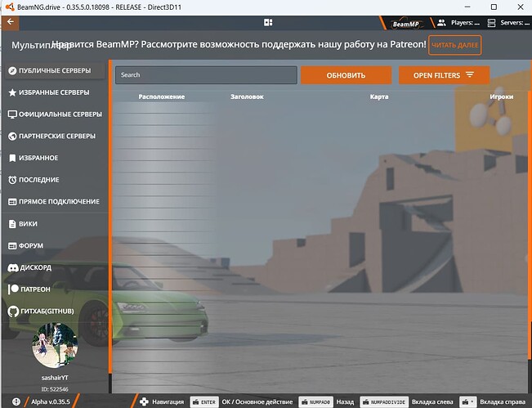Click the sashairYT profile avatar
This screenshot has height=408, width=532.
pyautogui.click(x=55, y=346)
